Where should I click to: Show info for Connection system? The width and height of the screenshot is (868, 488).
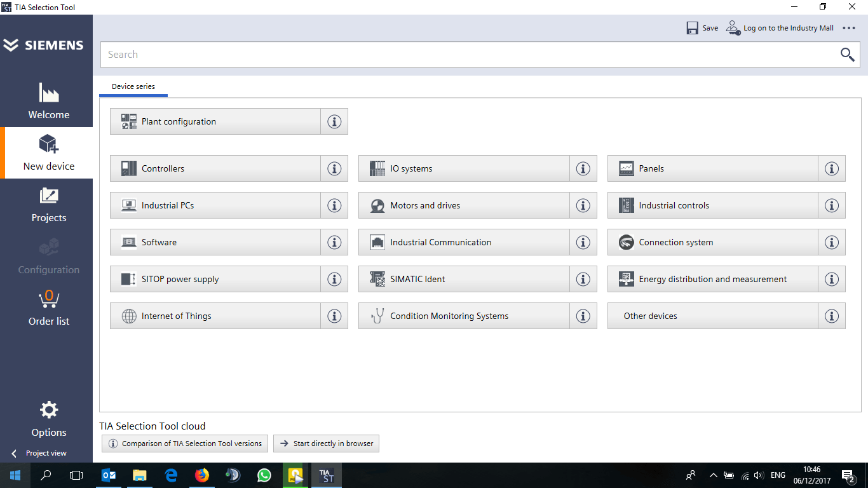[x=832, y=242]
